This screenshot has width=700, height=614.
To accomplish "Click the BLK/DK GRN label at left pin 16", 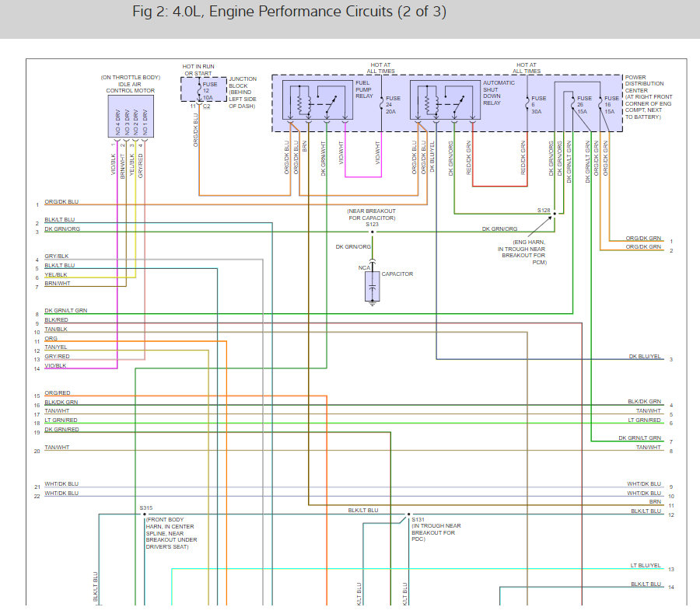I will [61, 403].
